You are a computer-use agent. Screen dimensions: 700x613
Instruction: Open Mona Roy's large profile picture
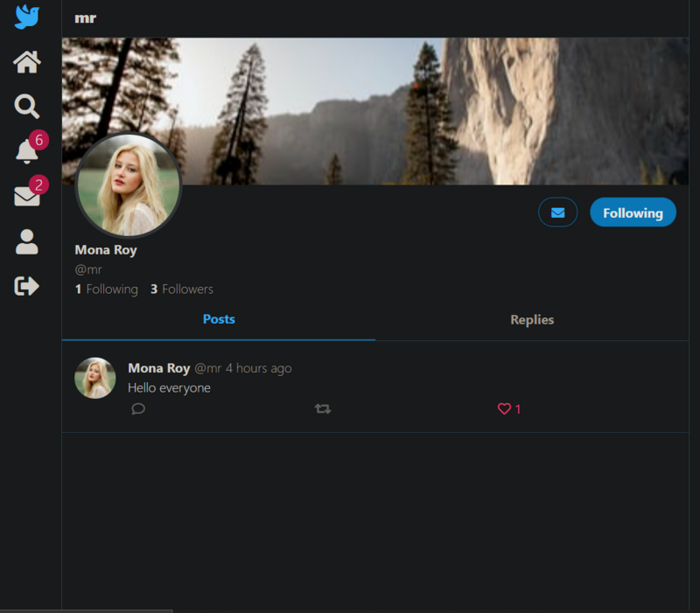click(x=129, y=185)
